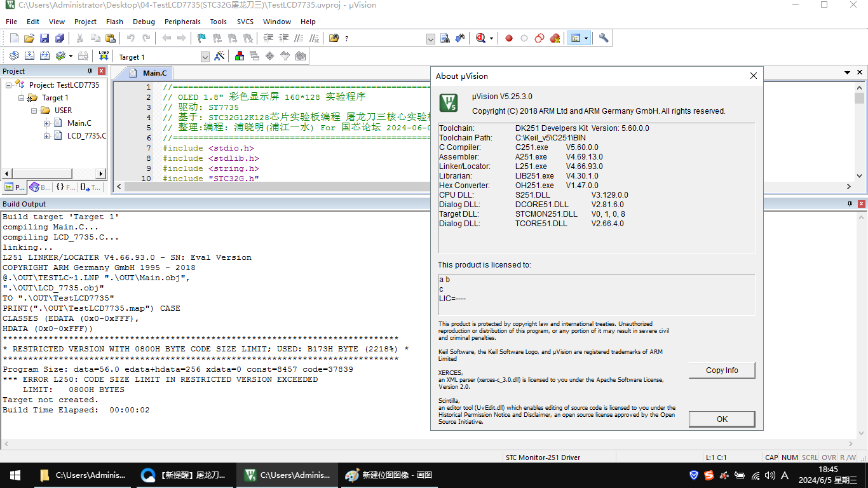Open the debug session dropdown arrow
The height and width of the screenshot is (488, 868).
pos(492,38)
